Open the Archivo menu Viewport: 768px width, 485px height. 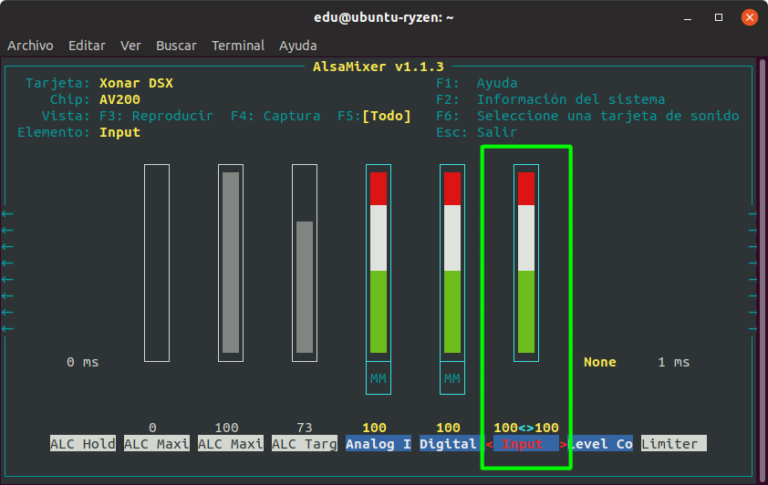click(30, 46)
